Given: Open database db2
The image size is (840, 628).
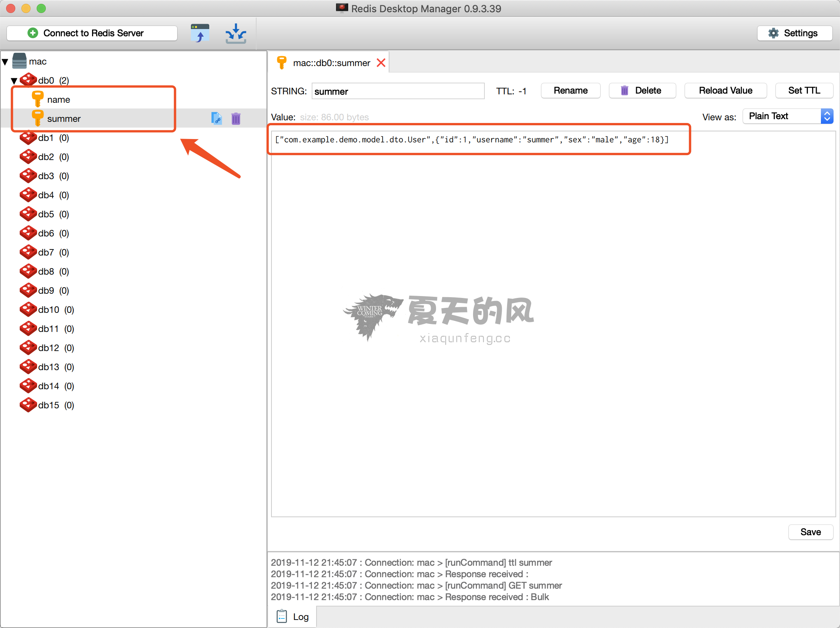Looking at the screenshot, I should click(x=53, y=157).
